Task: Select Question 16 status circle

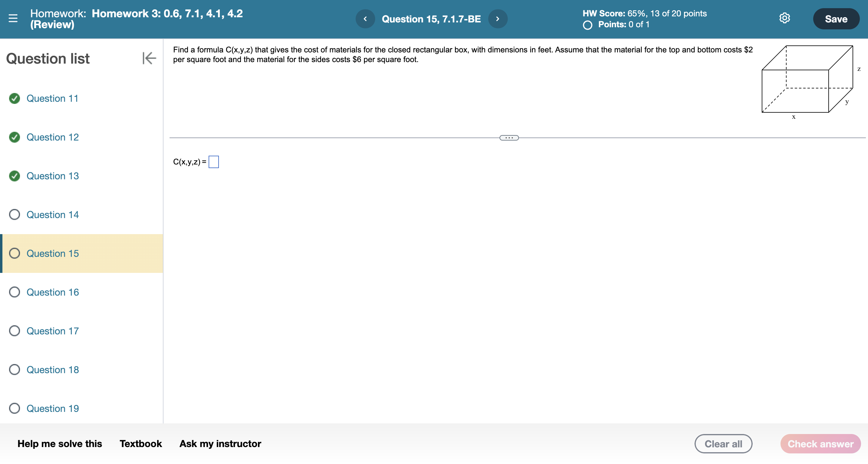Action: pyautogui.click(x=15, y=292)
